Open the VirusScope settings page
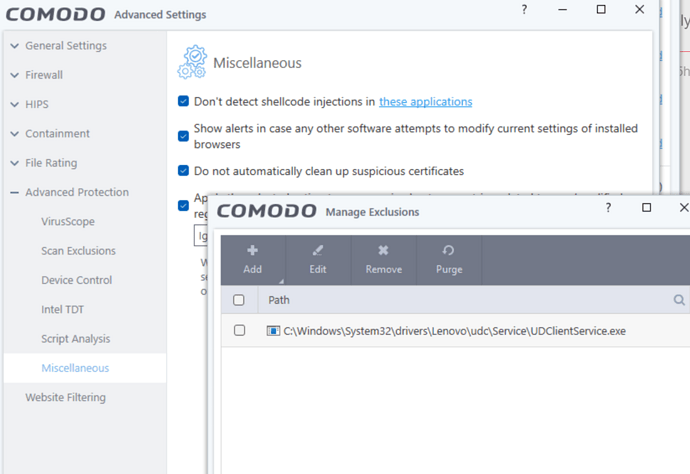 tap(68, 221)
